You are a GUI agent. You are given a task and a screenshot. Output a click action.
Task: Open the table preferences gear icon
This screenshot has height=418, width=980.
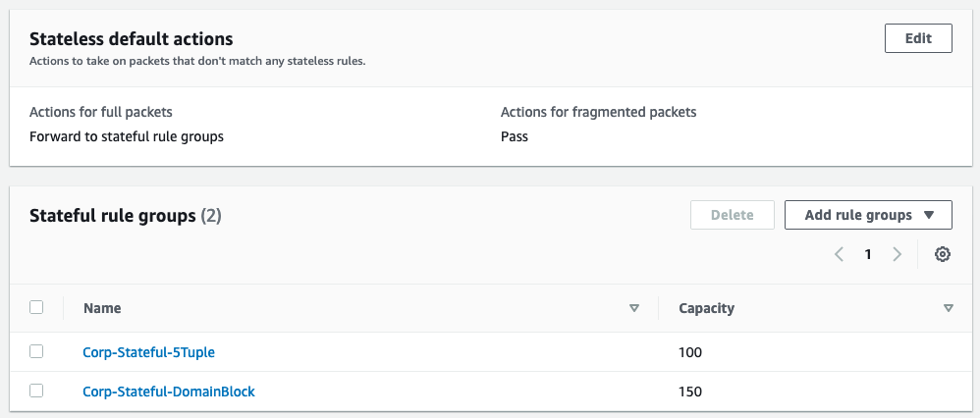pyautogui.click(x=943, y=254)
